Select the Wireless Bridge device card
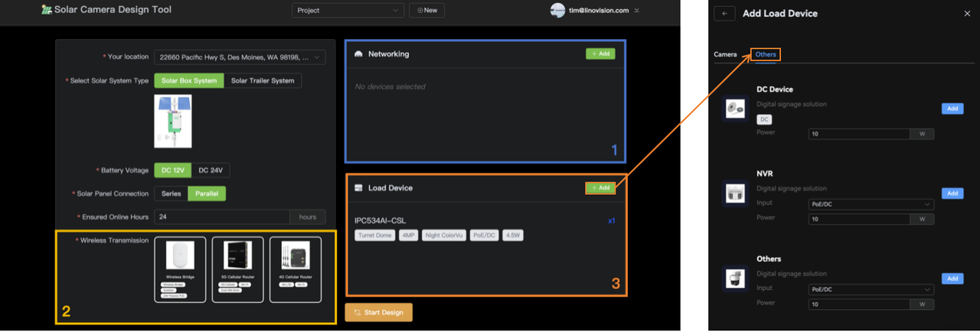 180,269
